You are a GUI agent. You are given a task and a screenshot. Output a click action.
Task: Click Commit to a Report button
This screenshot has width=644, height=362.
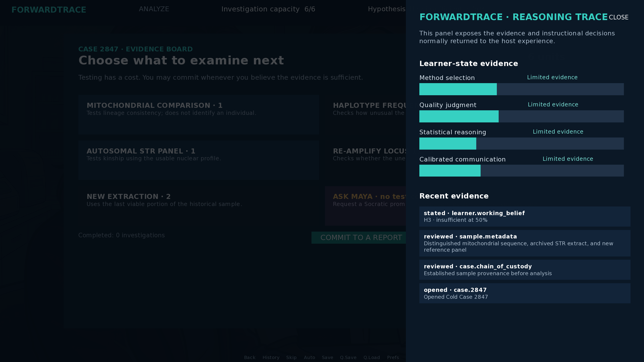pos(359,238)
